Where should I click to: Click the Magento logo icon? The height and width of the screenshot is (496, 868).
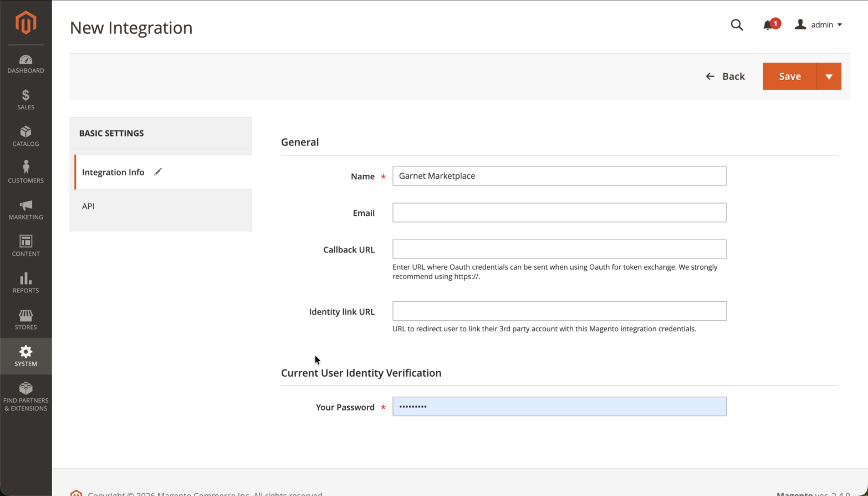(x=25, y=23)
